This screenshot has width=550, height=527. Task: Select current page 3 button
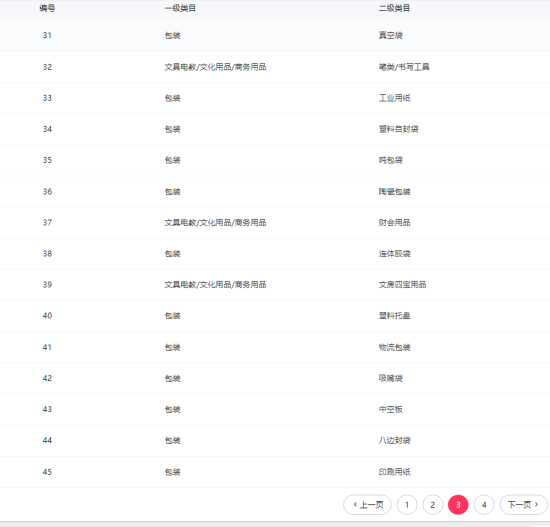458,505
